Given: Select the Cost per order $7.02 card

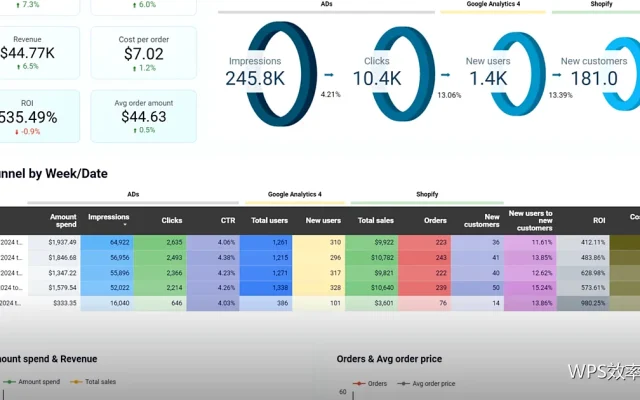Looking at the screenshot, I should pyautogui.click(x=144, y=53).
